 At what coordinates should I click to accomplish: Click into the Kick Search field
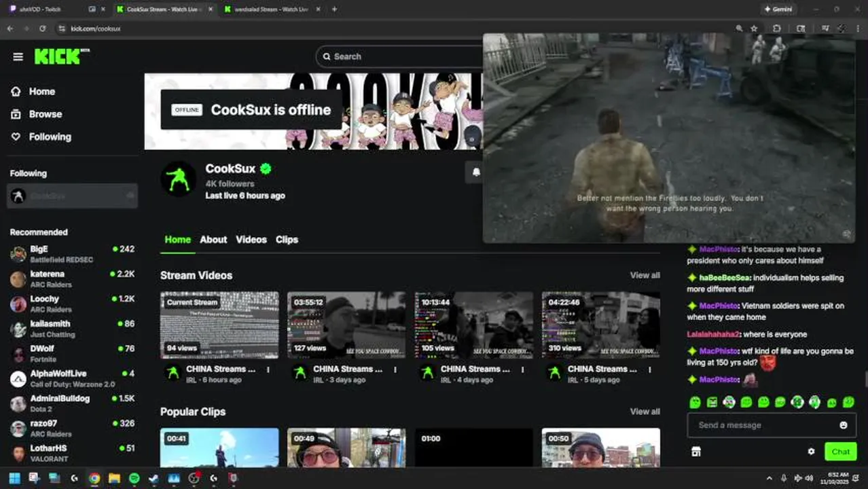pyautogui.click(x=401, y=56)
